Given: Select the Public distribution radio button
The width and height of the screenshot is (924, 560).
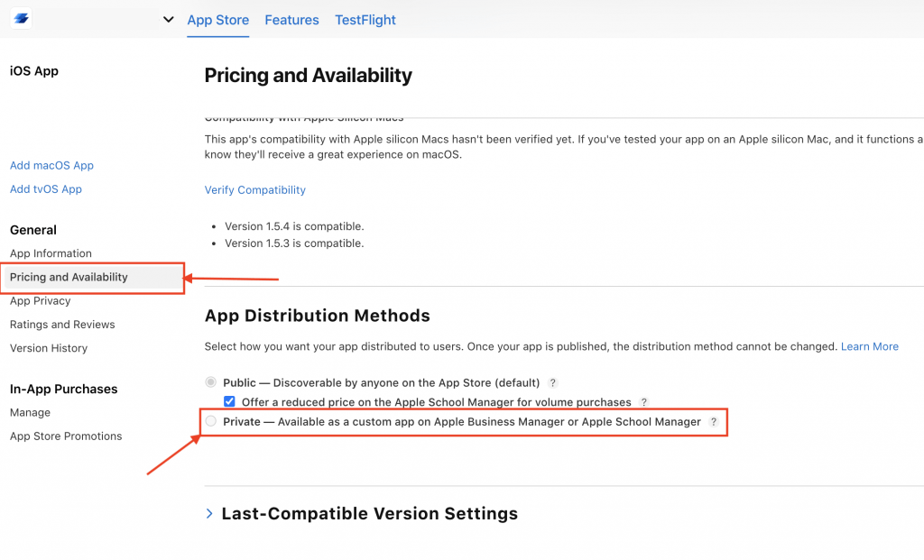Looking at the screenshot, I should click(210, 382).
